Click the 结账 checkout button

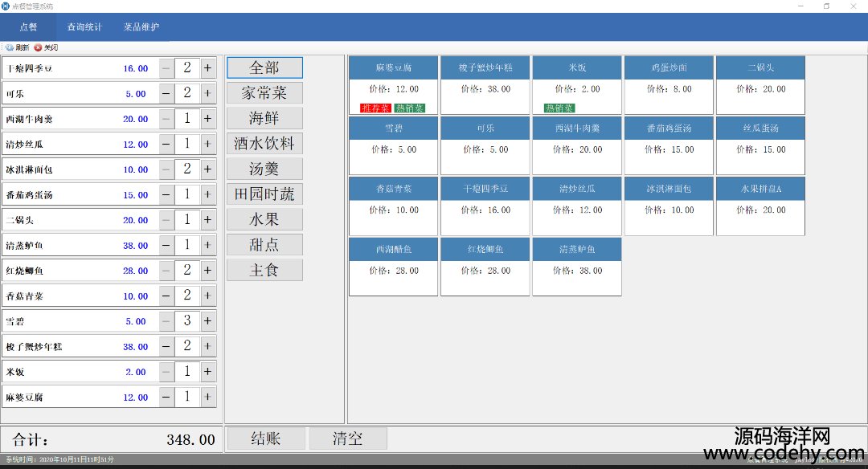click(266, 438)
